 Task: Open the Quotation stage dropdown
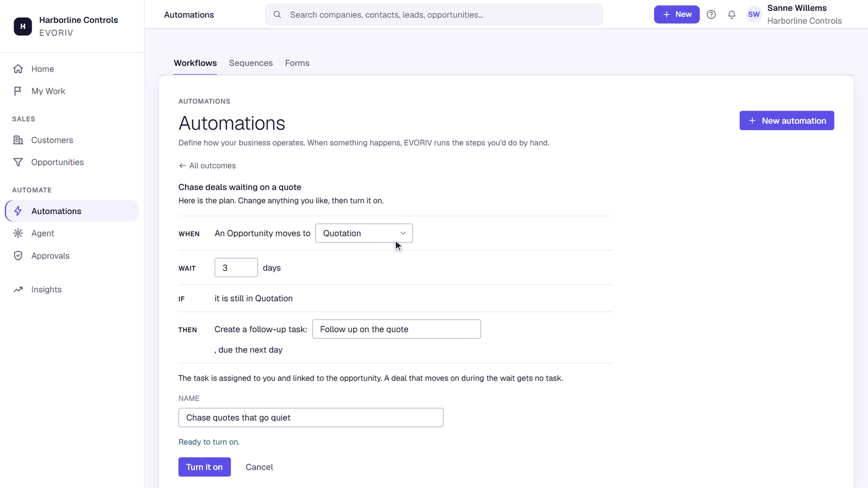(x=364, y=233)
